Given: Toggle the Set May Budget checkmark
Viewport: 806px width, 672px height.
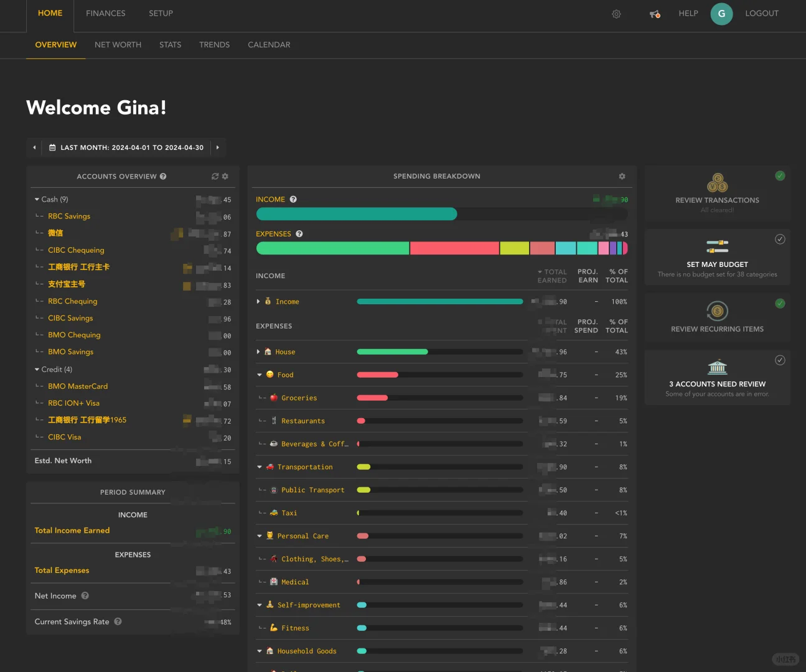Looking at the screenshot, I should click(x=780, y=240).
